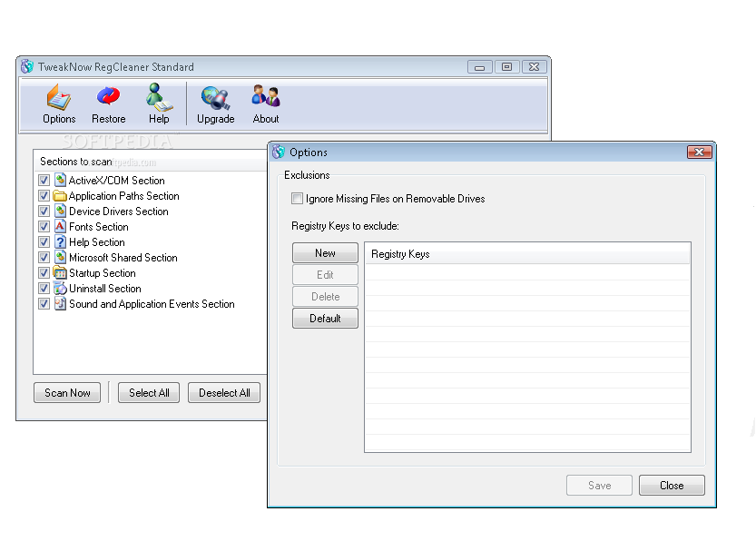Click the Registry Keys column header
Image resolution: width=756 pixels, height=541 pixels.
(x=527, y=254)
